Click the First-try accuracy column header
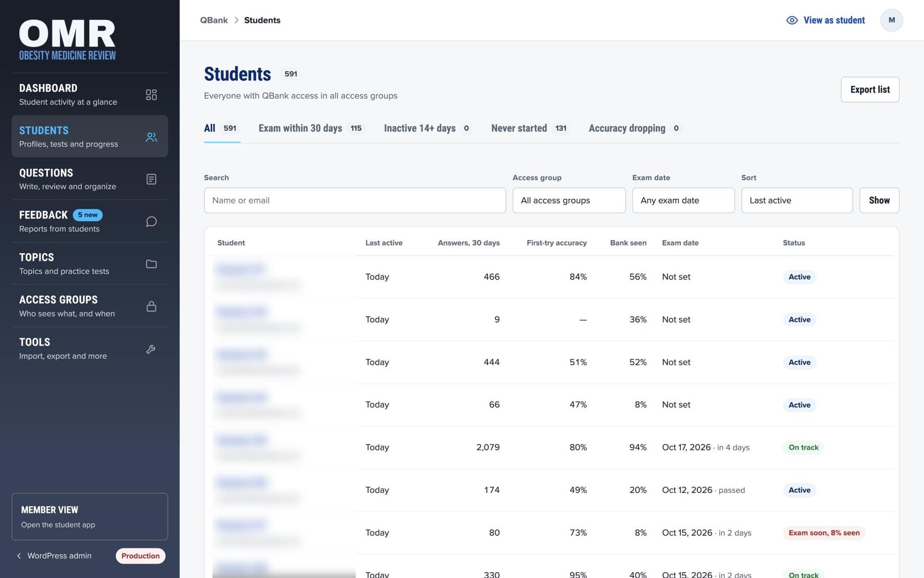The width and height of the screenshot is (924, 578). click(556, 243)
